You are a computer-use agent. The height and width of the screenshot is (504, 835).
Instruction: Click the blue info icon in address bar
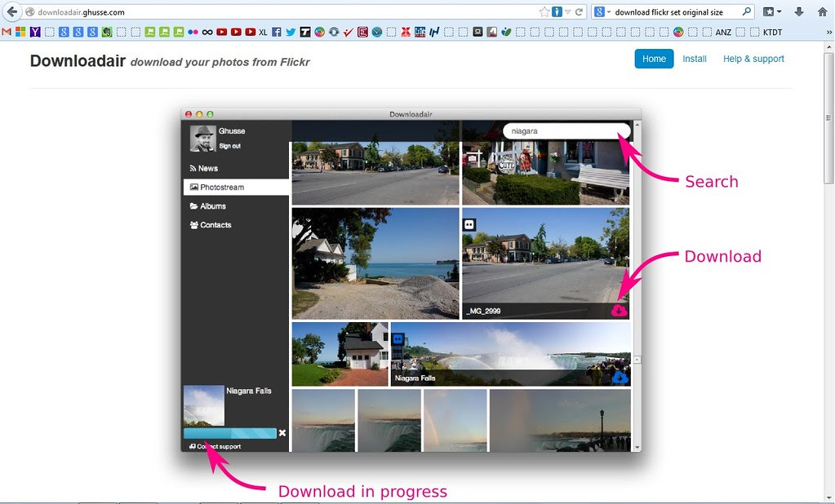557,11
